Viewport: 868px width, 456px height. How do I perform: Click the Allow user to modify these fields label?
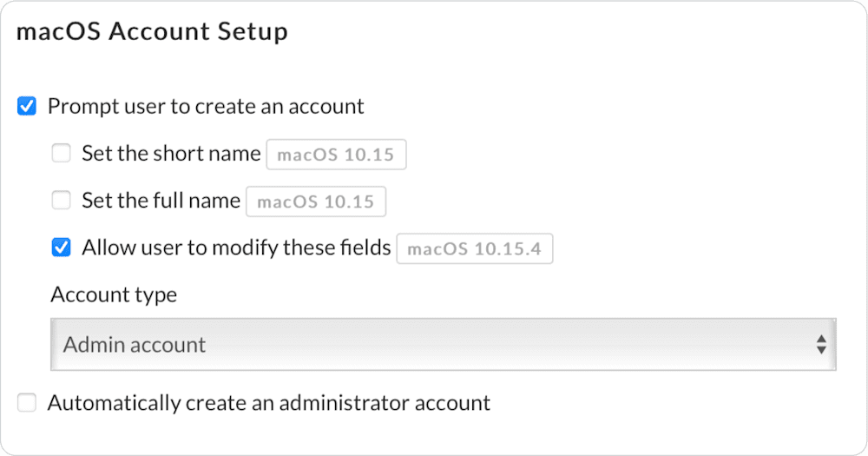pos(236,248)
